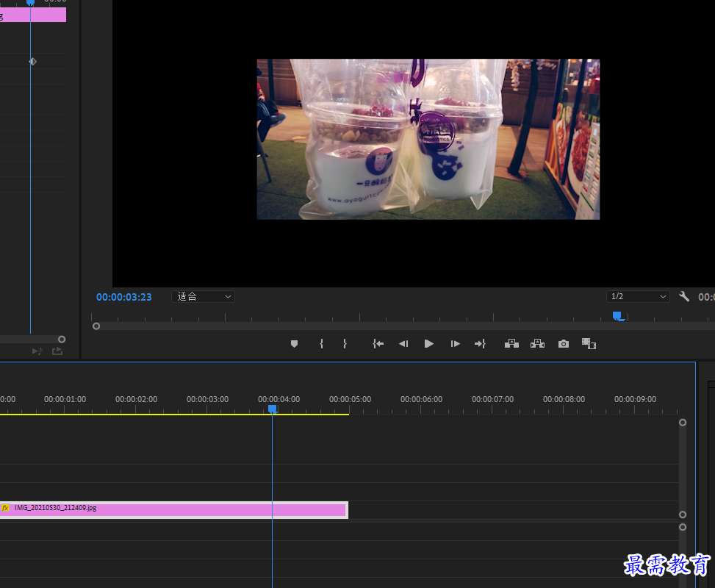Click the fx badge on the clip

click(x=5, y=508)
